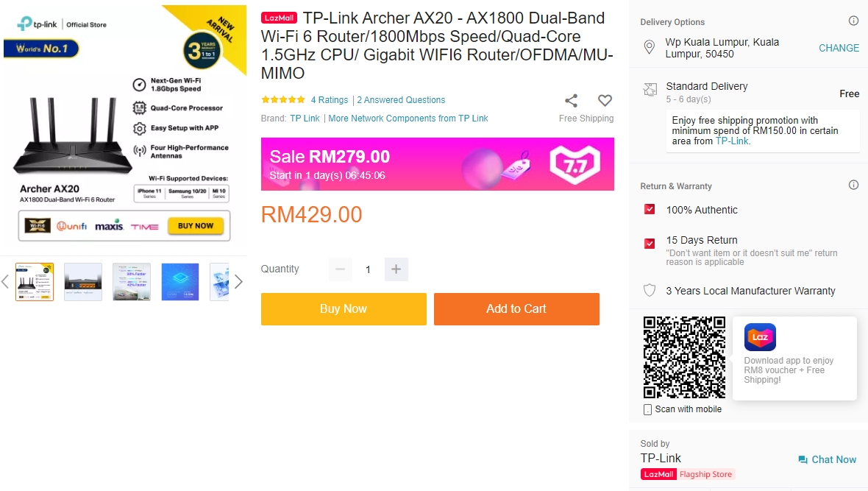This screenshot has width=868, height=491.
Task: Click the 3 Years Warranty shield icon
Action: pos(650,291)
